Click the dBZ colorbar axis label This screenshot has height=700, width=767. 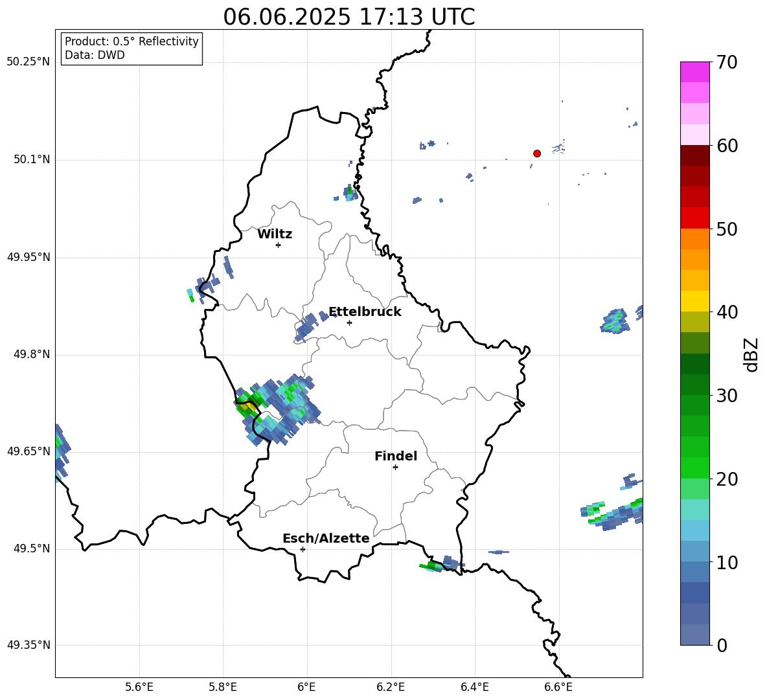click(752, 354)
